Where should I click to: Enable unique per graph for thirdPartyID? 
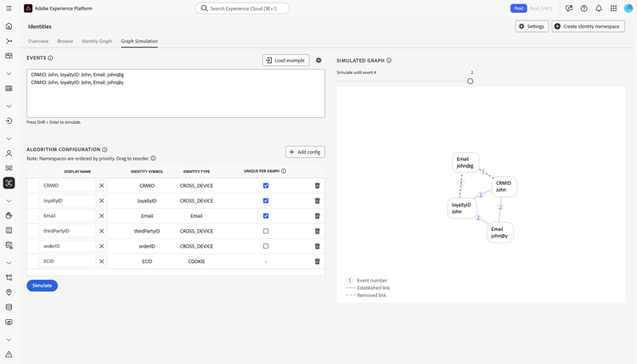pyautogui.click(x=266, y=231)
